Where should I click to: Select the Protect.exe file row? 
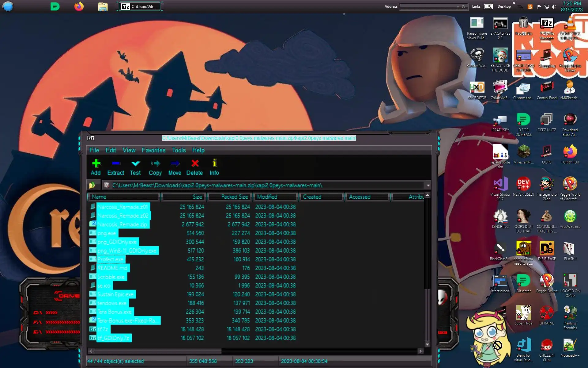[111, 259]
